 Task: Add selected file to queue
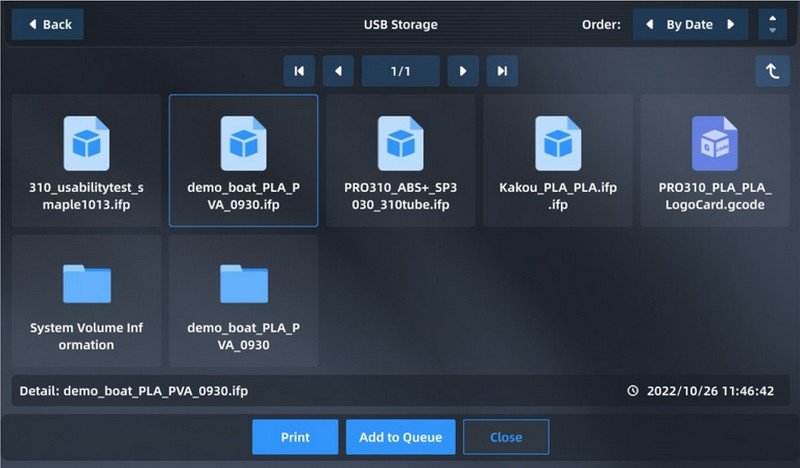point(401,437)
